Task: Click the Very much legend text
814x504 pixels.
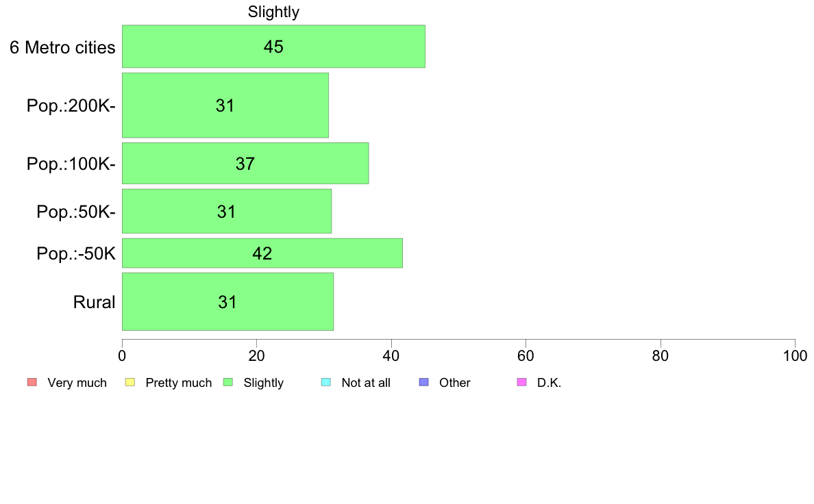Action: click(x=77, y=383)
